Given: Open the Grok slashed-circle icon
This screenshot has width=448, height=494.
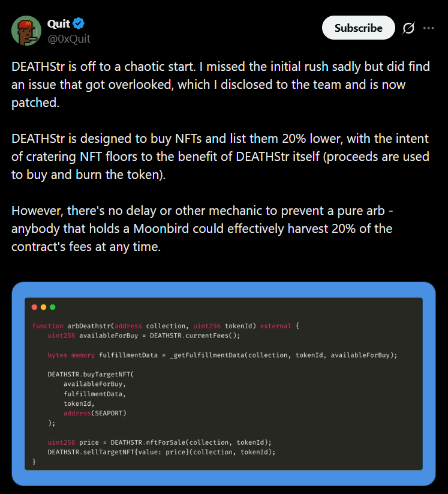Looking at the screenshot, I should point(408,28).
